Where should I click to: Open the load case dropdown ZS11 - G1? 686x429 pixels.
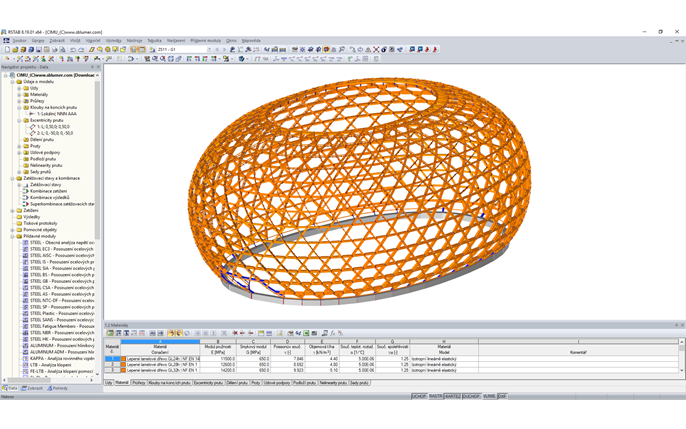pyautogui.click(x=210, y=50)
